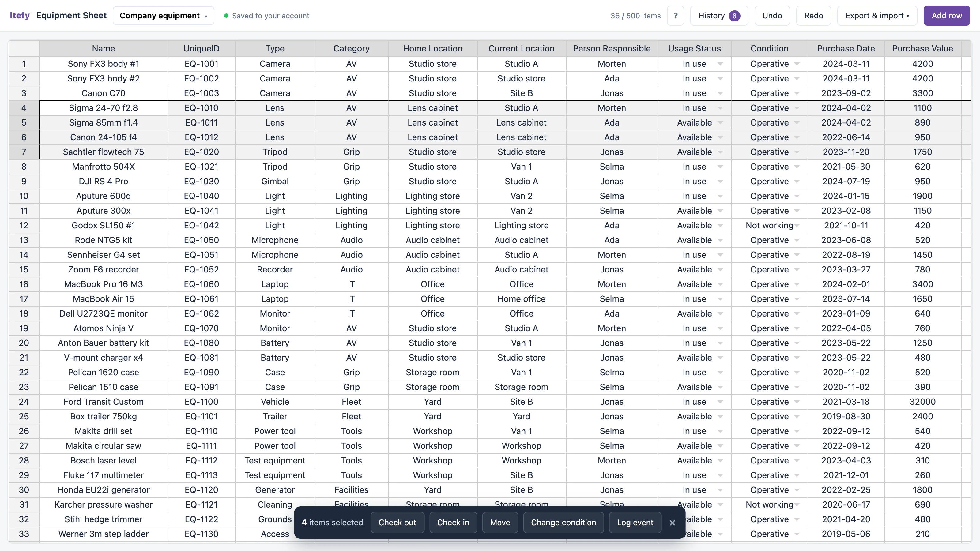Expand Usage Status dropdown for Makita drill set

[x=720, y=431]
